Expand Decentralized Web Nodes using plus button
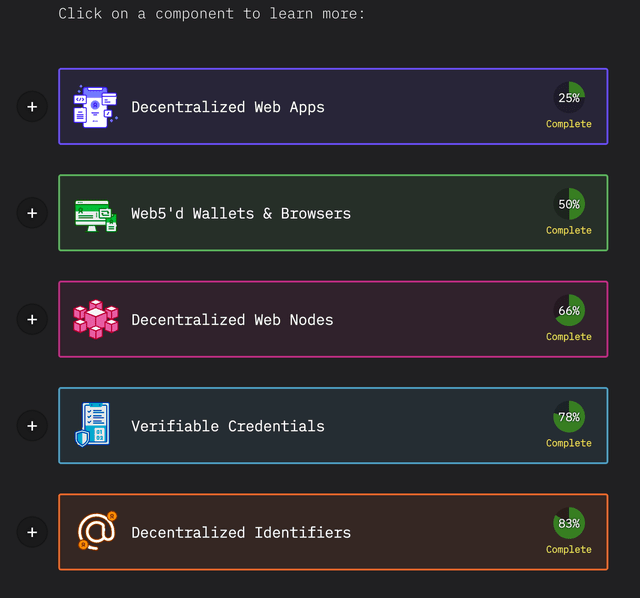Viewport: 640px width, 598px height. [32, 319]
